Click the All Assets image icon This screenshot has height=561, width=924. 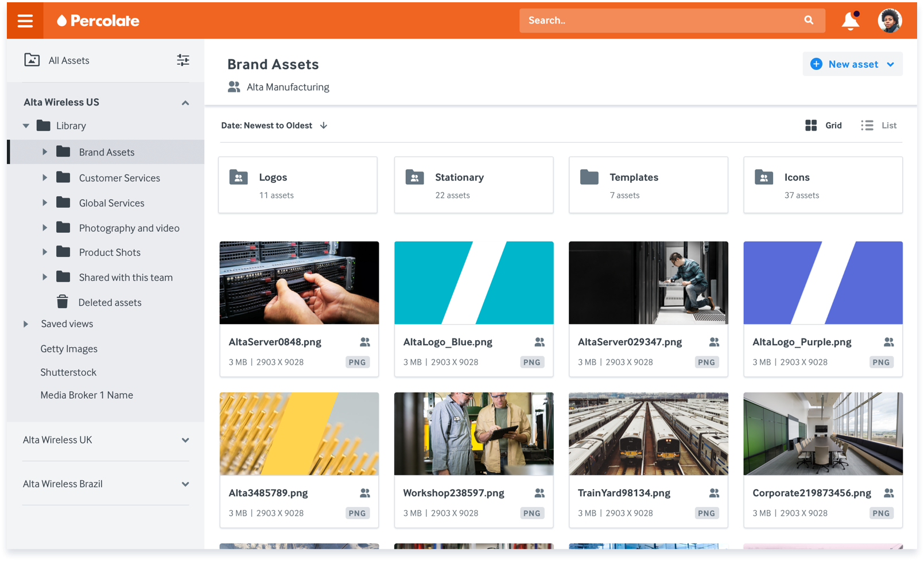32,60
